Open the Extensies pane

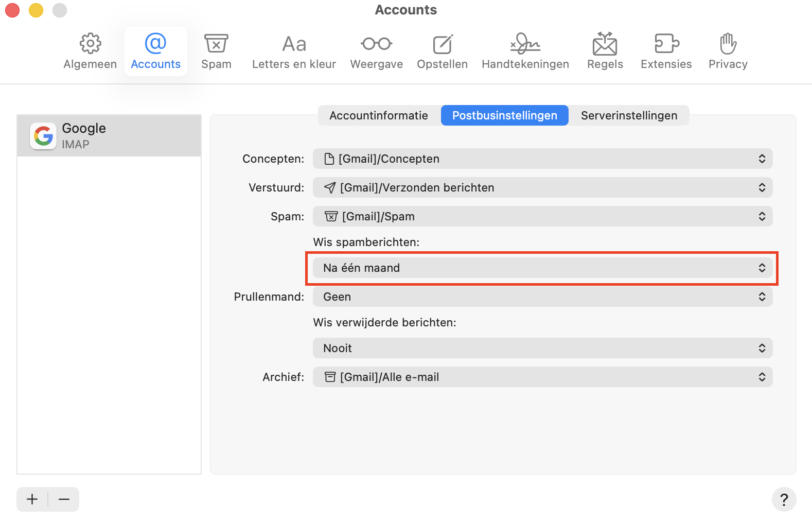666,51
